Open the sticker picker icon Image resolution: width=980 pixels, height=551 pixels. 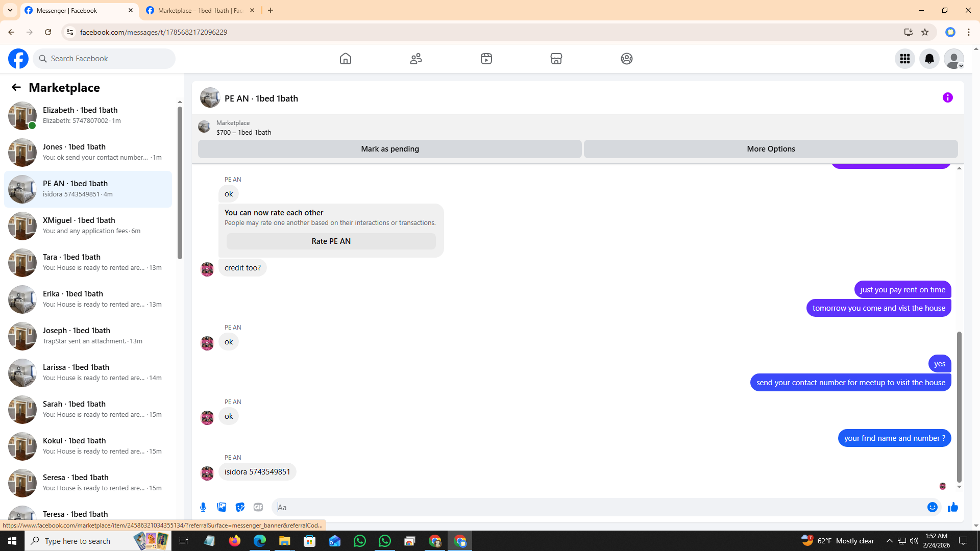(240, 507)
